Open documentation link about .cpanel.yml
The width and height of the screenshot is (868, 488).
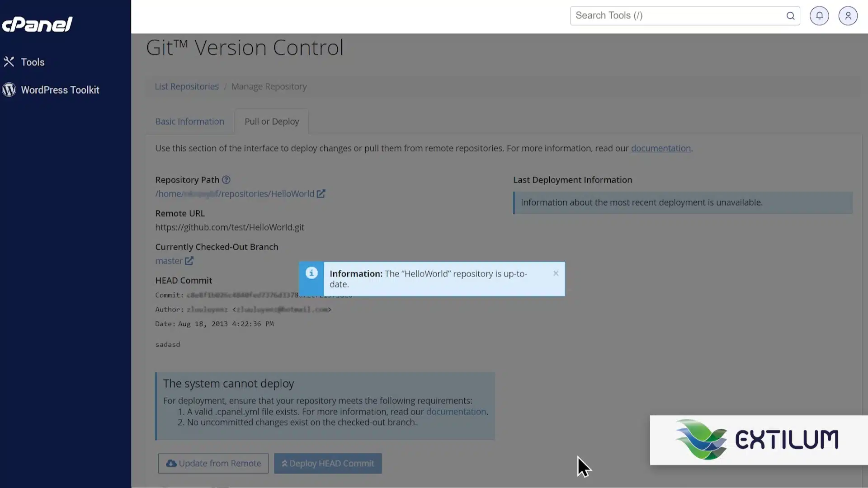456,412
